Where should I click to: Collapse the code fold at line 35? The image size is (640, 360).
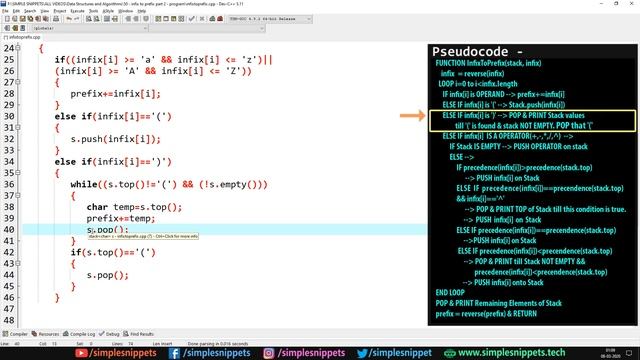[18, 173]
